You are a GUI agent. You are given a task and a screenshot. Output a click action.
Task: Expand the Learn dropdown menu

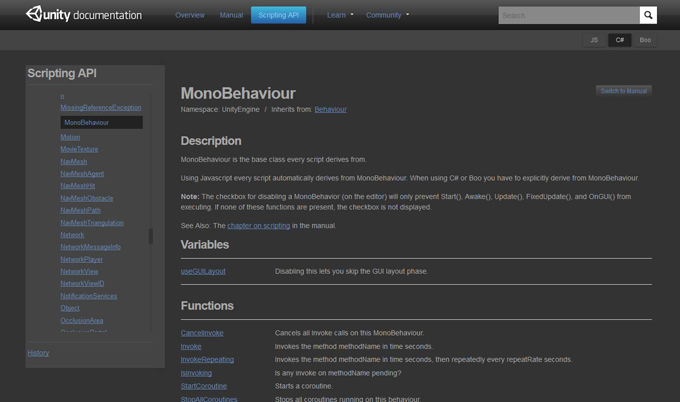coord(340,15)
